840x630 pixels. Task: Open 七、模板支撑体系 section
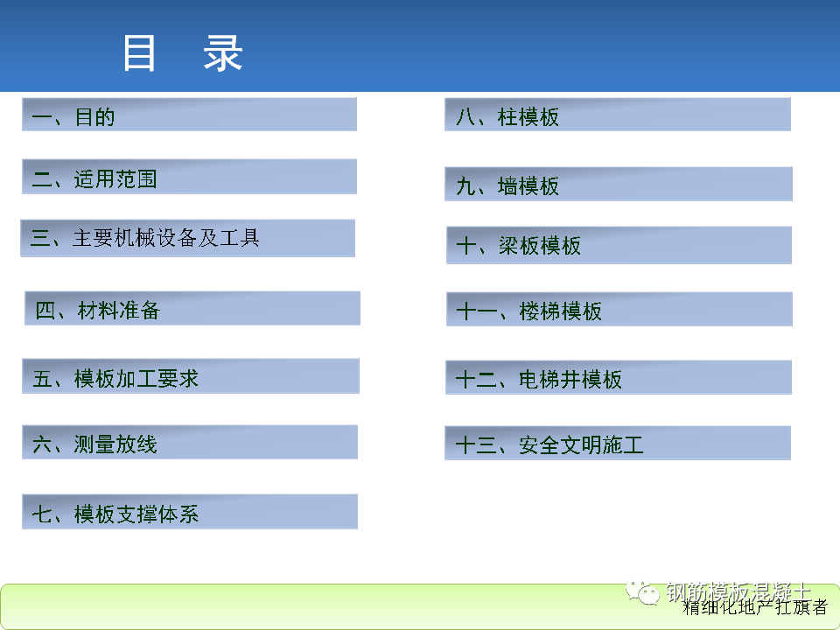click(190, 512)
